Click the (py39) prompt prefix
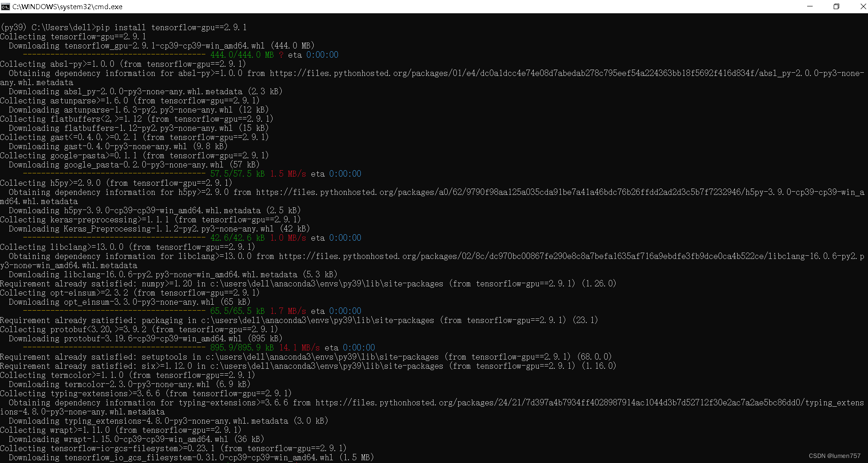This screenshot has width=868, height=463. pos(14,27)
